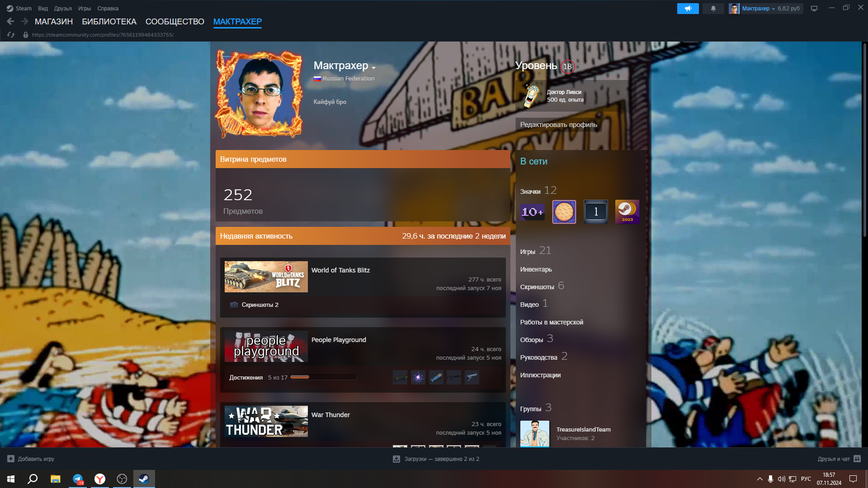Go to the МАГАЗИН tab
Screen dimensions: 868x488
[54, 22]
